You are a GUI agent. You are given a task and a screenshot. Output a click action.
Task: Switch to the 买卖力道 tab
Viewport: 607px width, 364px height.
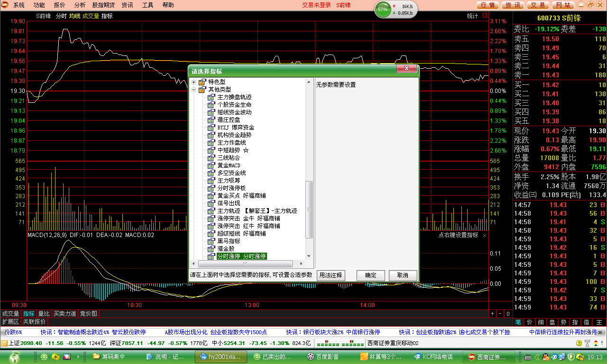click(x=64, y=314)
